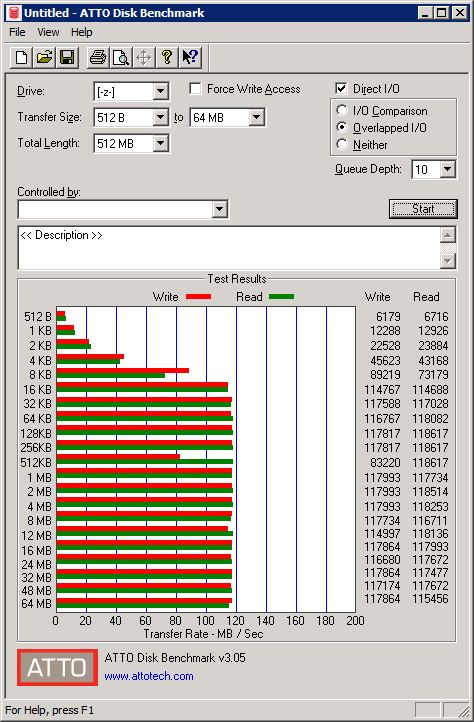The image size is (474, 722).
Task: Open a saved benchmark file icon
Action: pos(44,58)
